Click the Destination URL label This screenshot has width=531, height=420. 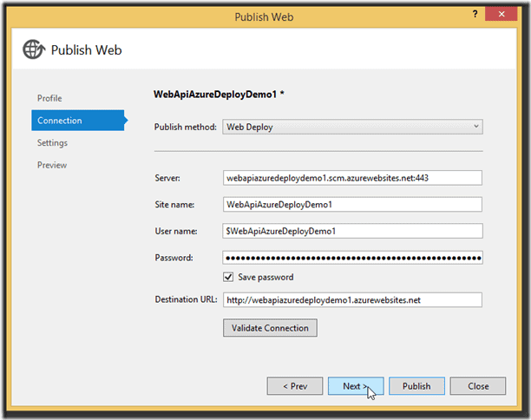(x=186, y=299)
